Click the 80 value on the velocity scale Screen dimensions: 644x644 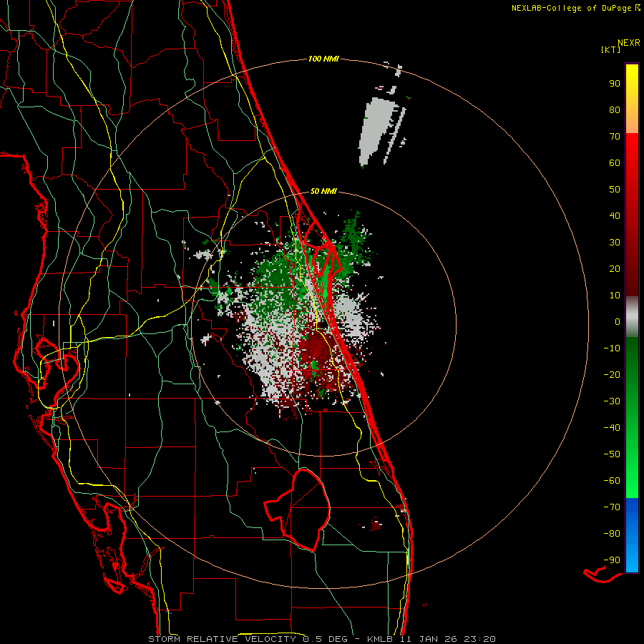click(x=615, y=110)
